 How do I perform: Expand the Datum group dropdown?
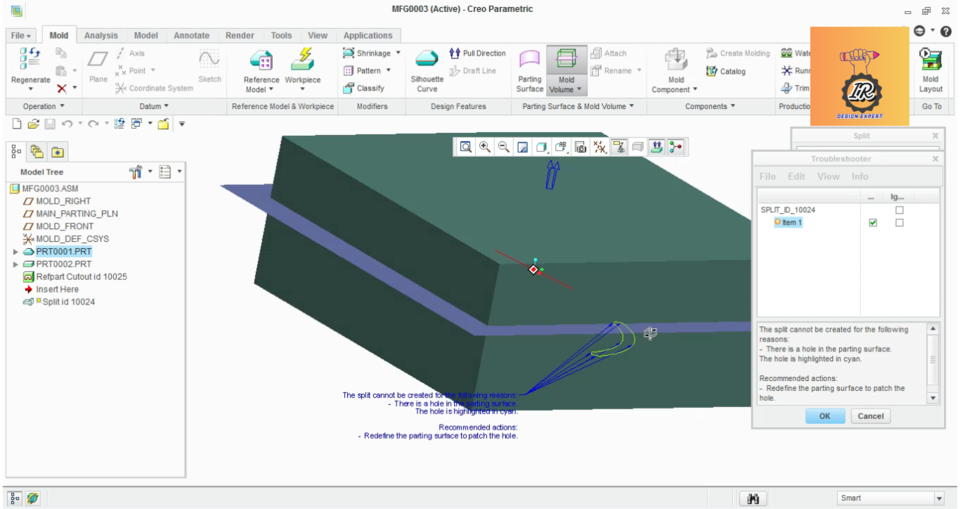pyautogui.click(x=154, y=106)
